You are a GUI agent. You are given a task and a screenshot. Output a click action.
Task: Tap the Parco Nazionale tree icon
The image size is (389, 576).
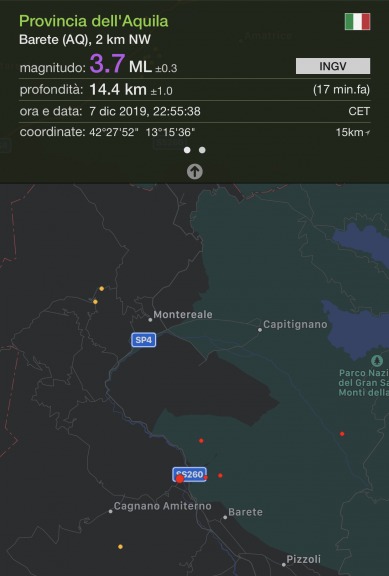coord(377,360)
